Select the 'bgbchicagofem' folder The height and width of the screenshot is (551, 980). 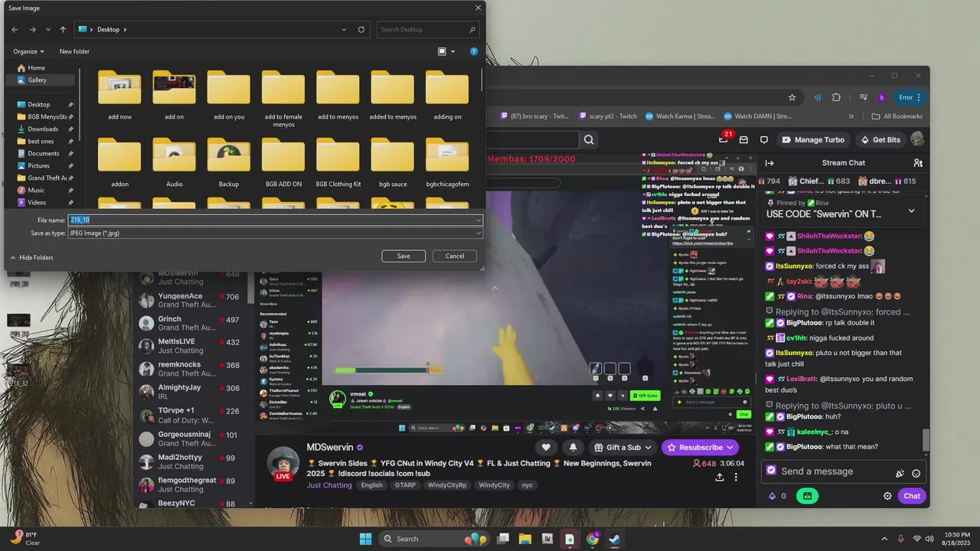coord(447,162)
